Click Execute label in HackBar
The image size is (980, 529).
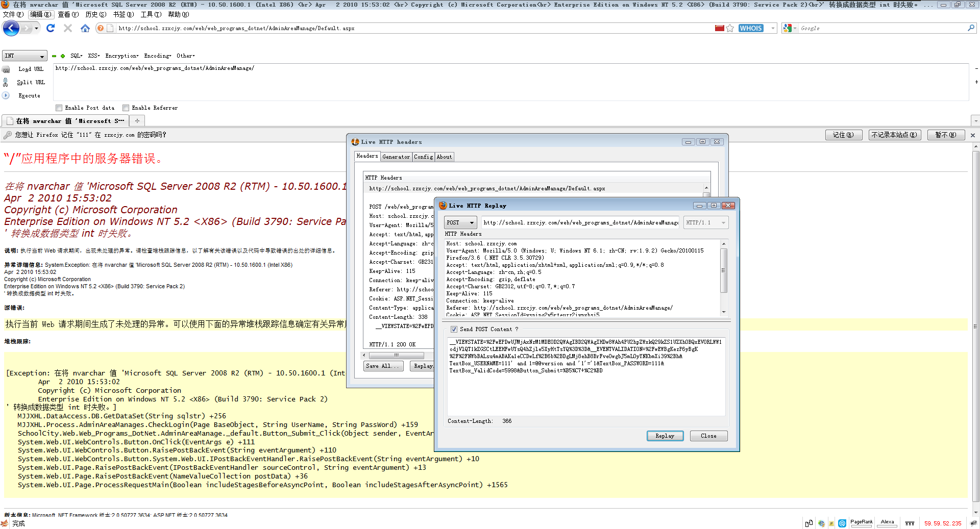pos(29,96)
